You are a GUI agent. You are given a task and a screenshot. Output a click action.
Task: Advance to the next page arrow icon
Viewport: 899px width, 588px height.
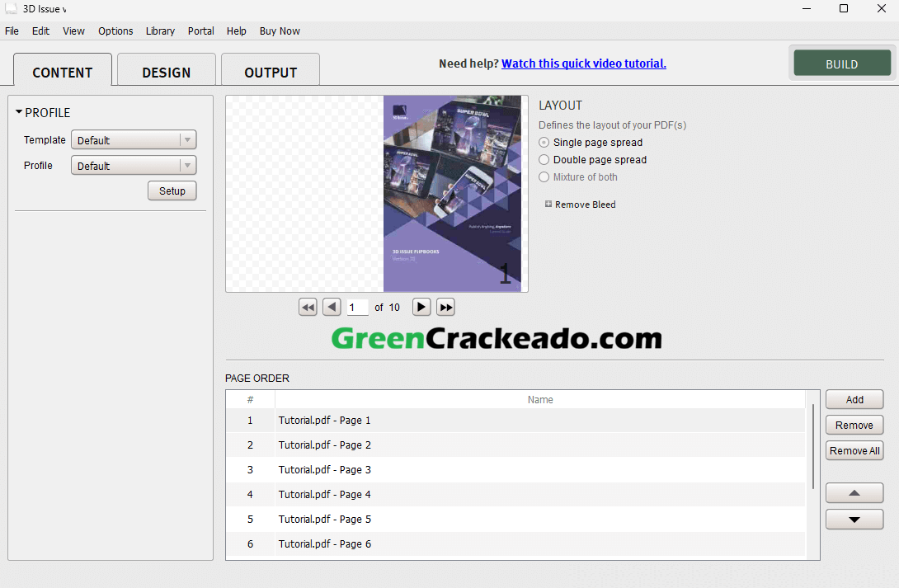point(421,307)
